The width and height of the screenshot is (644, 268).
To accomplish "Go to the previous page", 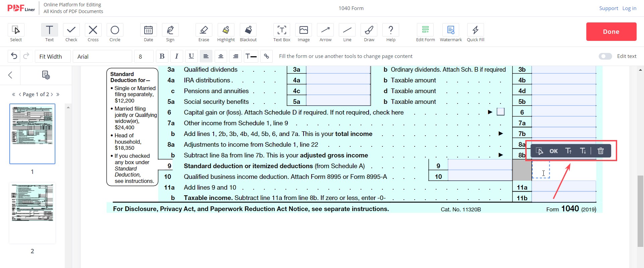I will tap(20, 94).
